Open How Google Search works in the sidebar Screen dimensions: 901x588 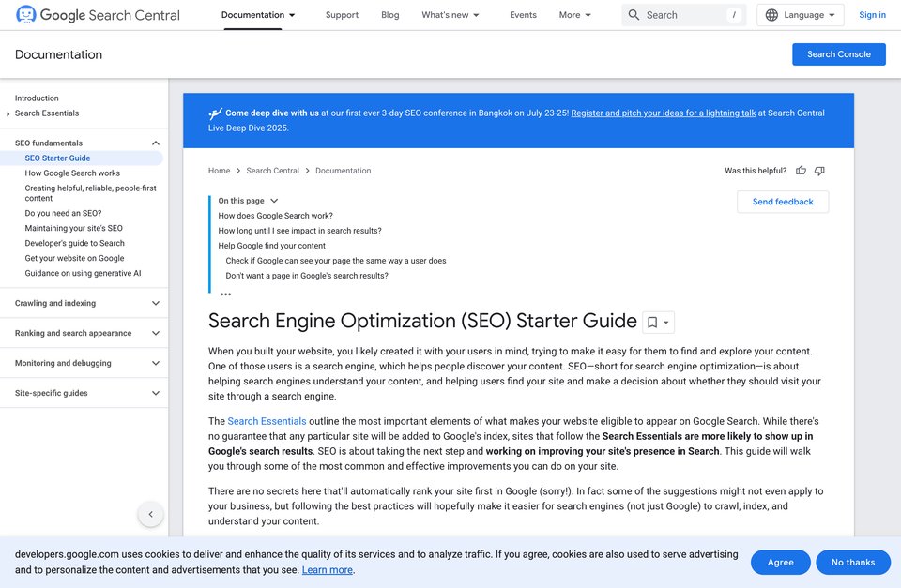pyautogui.click(x=72, y=173)
